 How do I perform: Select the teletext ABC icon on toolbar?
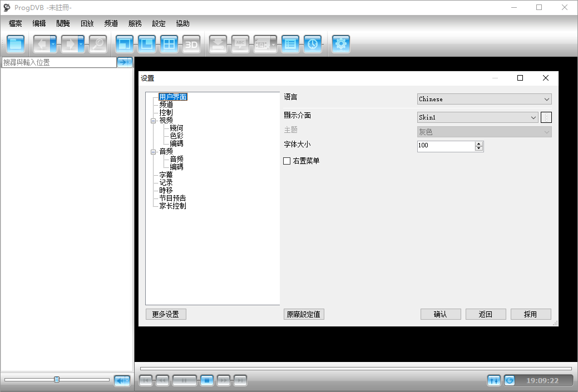(x=240, y=43)
